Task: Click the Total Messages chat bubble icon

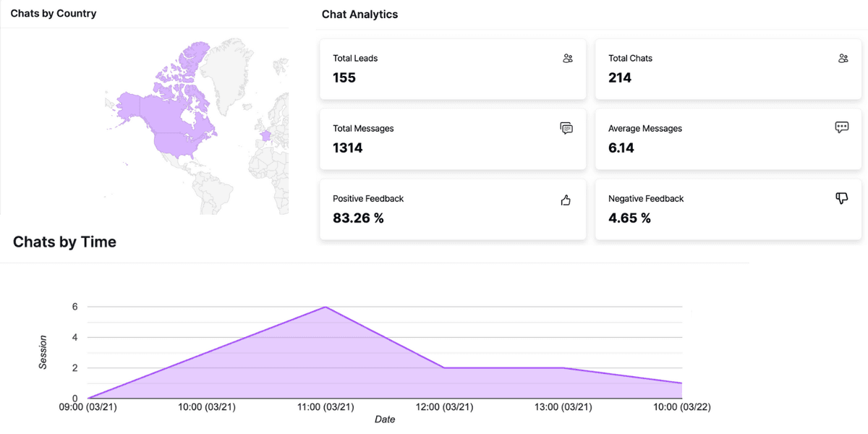Action: 566,128
